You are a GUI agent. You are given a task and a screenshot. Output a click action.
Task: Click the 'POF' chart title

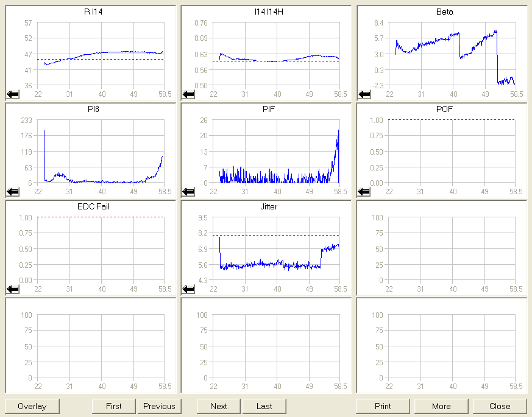[x=444, y=109]
